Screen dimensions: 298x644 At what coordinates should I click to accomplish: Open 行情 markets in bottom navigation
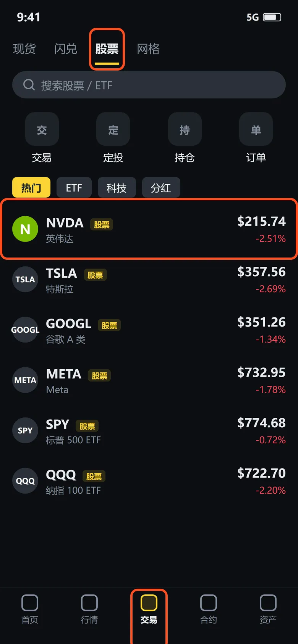tap(89, 609)
